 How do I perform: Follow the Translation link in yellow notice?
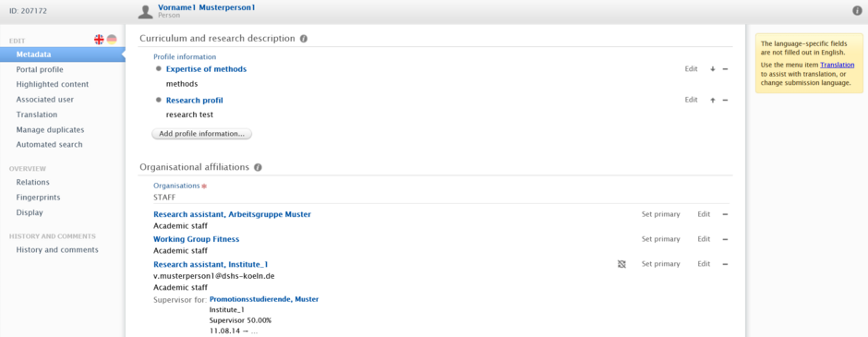click(x=837, y=65)
